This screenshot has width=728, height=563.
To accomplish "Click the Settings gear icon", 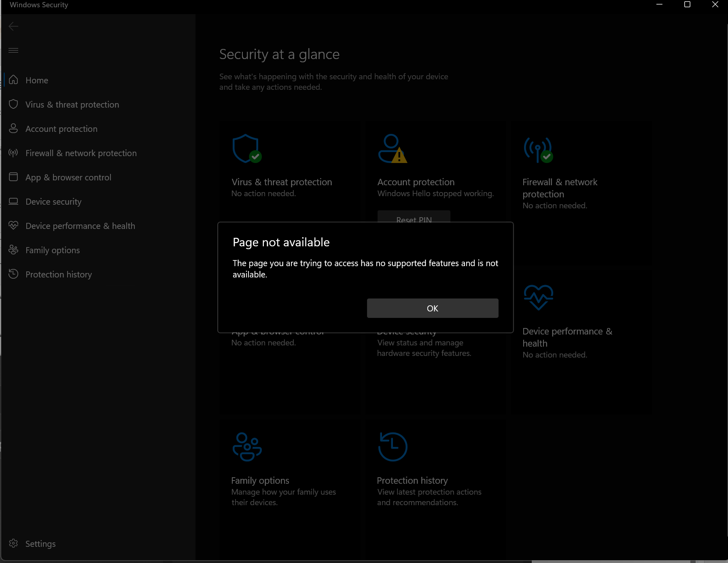I will [x=13, y=543].
